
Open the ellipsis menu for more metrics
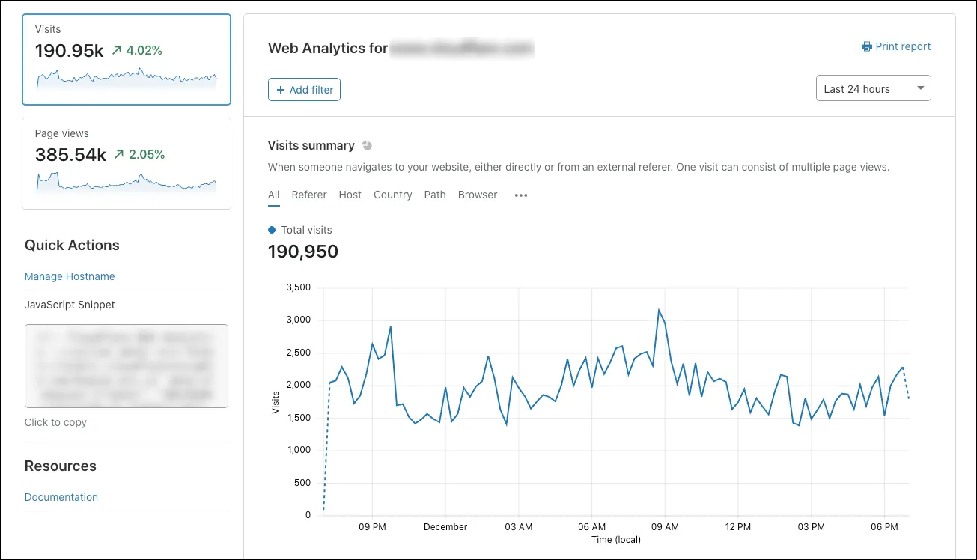(520, 195)
